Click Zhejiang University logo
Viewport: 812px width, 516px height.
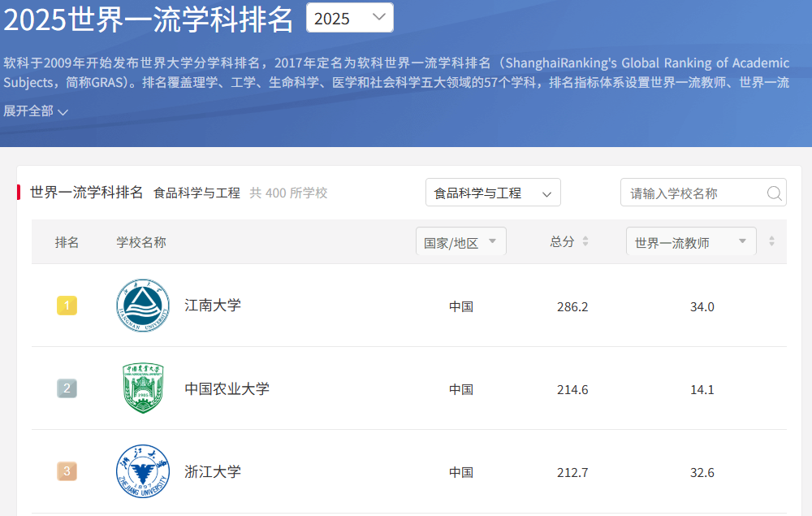click(143, 471)
